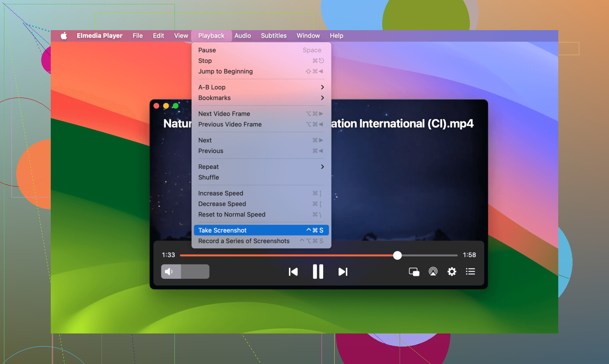
Task: Open the Elmedia Player app menu
Action: point(100,36)
